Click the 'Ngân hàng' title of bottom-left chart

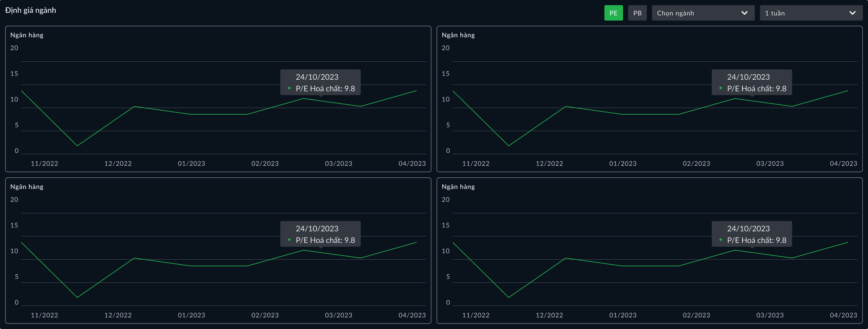[27, 187]
